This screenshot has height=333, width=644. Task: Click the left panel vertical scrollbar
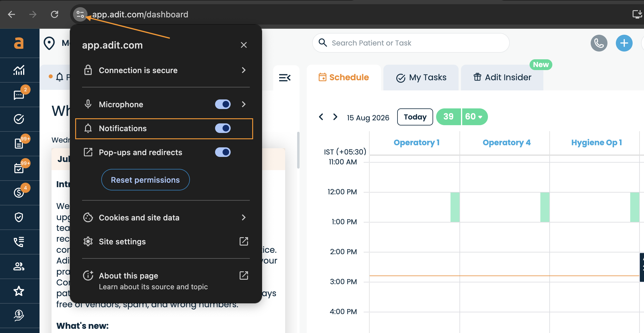coord(298,150)
